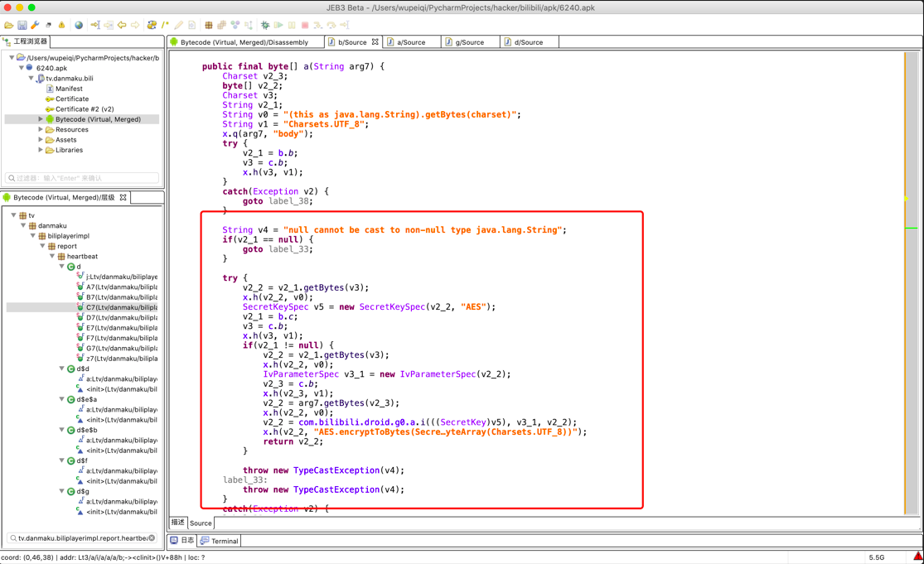Switch to the a/Source tab
The image size is (924, 564).
(x=411, y=42)
